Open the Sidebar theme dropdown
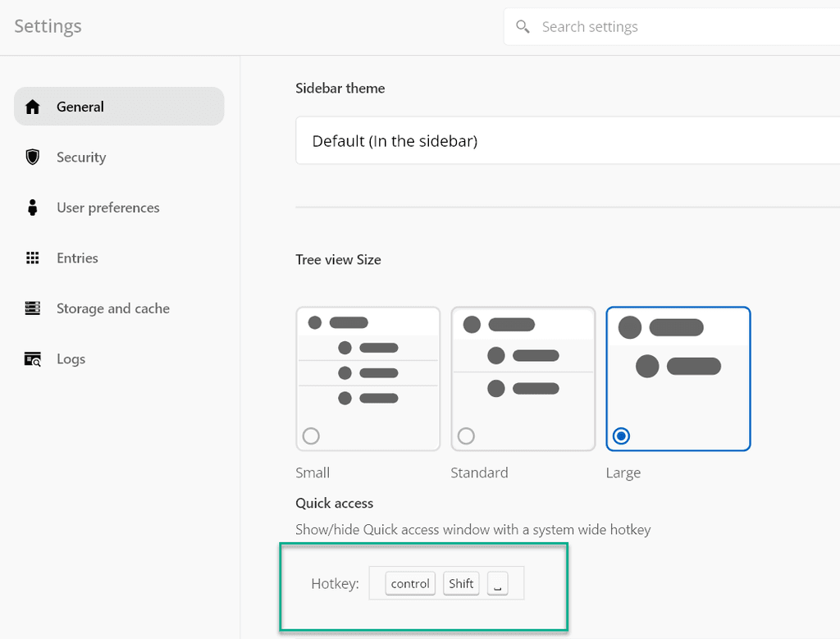 pyautogui.click(x=566, y=141)
